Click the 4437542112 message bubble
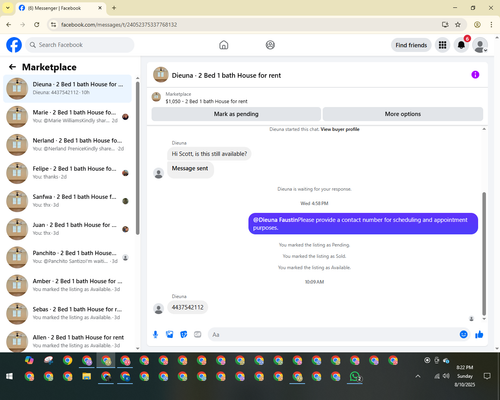Screen dimensions: 500x400 [x=187, y=307]
